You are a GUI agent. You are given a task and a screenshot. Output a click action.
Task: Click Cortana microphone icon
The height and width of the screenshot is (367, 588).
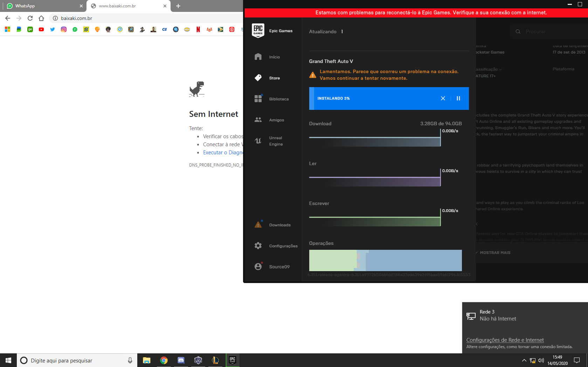pos(130,360)
